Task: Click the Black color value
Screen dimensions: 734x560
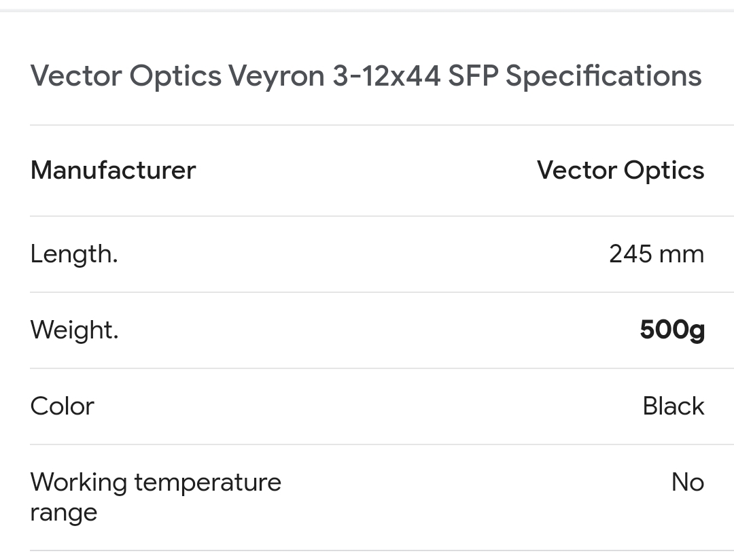Action: point(673,406)
